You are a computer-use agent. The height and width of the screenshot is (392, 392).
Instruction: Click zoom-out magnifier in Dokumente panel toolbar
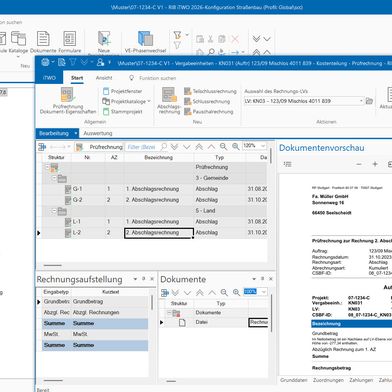224,293
